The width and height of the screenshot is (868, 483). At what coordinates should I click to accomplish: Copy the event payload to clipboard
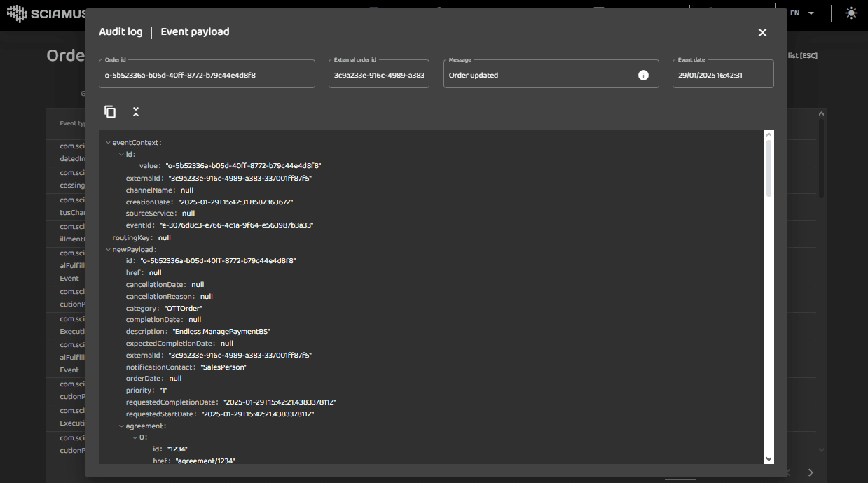point(110,112)
